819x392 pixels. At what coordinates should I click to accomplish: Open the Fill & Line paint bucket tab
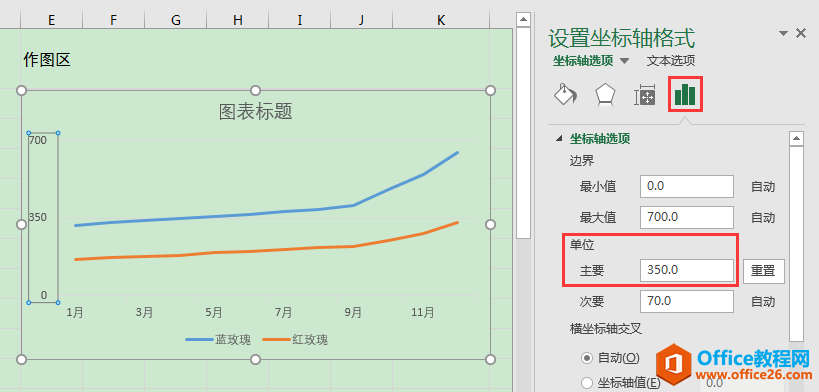[565, 94]
